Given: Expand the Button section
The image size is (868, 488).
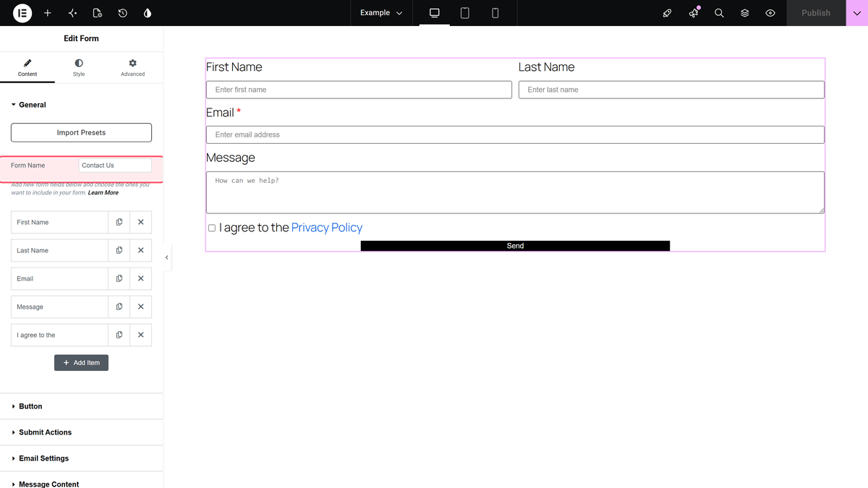Looking at the screenshot, I should [81, 406].
